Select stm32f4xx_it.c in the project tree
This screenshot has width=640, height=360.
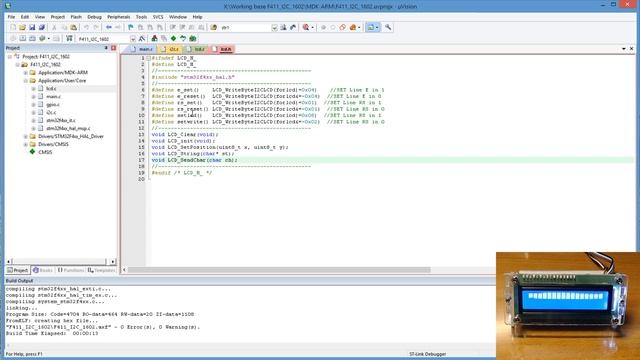click(61, 120)
